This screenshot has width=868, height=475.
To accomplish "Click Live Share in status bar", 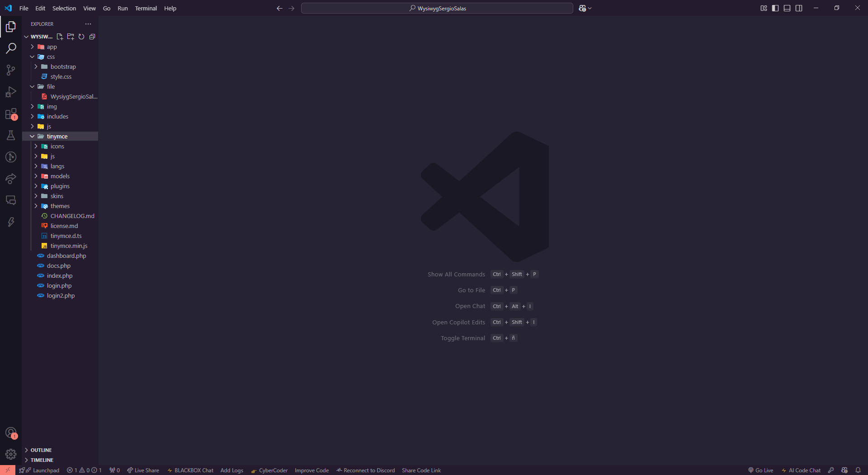I will coord(143,470).
